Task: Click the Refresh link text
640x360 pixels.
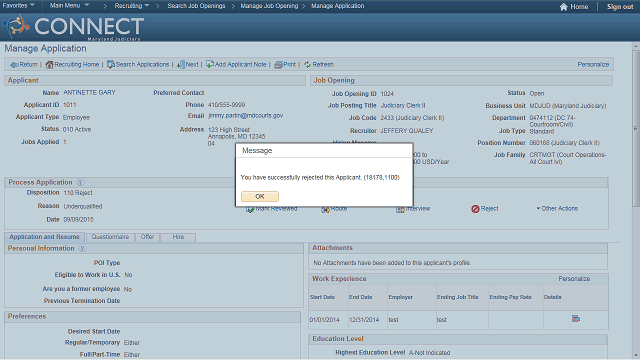Action: click(x=323, y=64)
